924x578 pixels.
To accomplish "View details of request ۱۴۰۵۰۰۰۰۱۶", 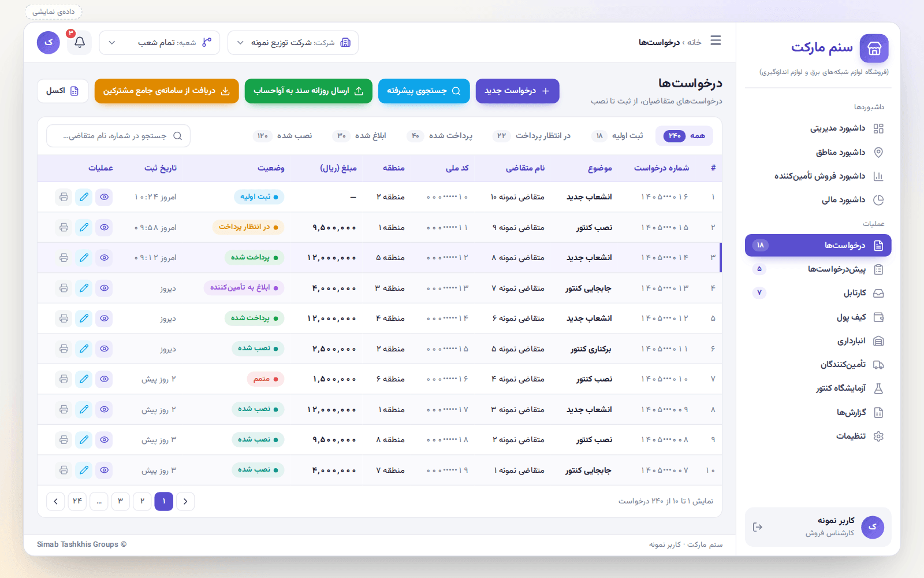I will pos(104,197).
